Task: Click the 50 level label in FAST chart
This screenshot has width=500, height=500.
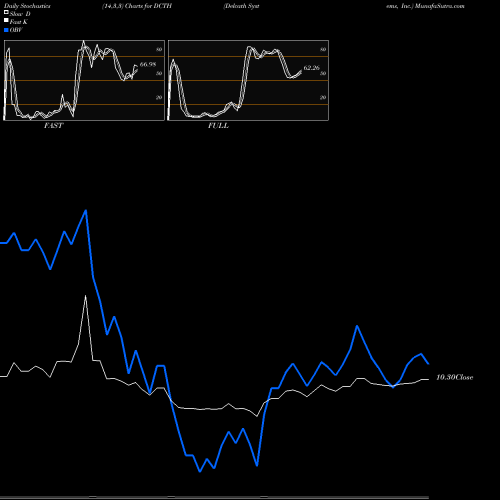Action: click(159, 73)
